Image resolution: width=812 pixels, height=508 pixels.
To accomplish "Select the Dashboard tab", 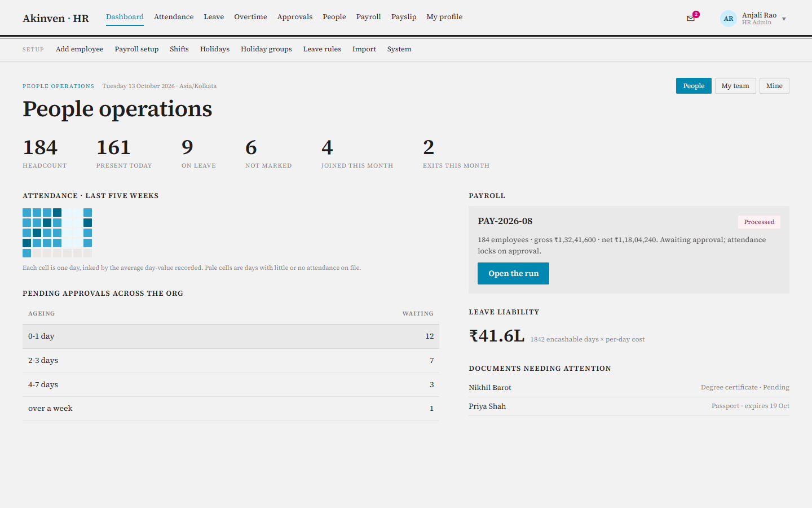I will [125, 17].
